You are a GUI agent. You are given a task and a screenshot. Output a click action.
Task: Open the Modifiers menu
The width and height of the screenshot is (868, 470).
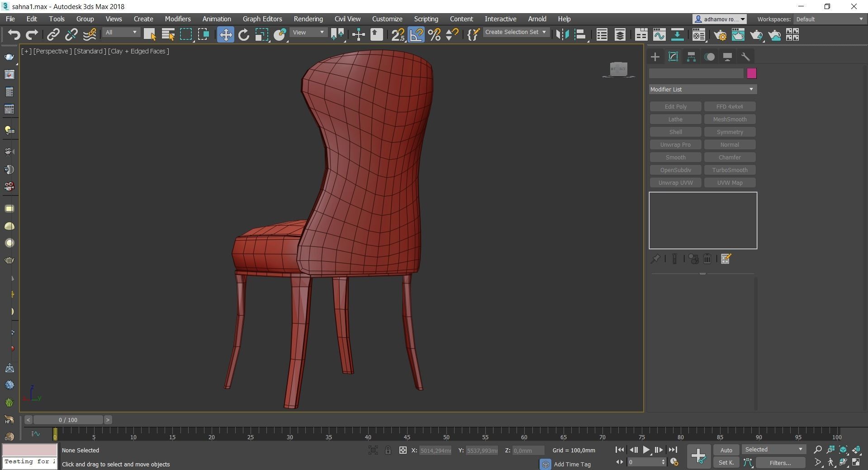point(177,19)
